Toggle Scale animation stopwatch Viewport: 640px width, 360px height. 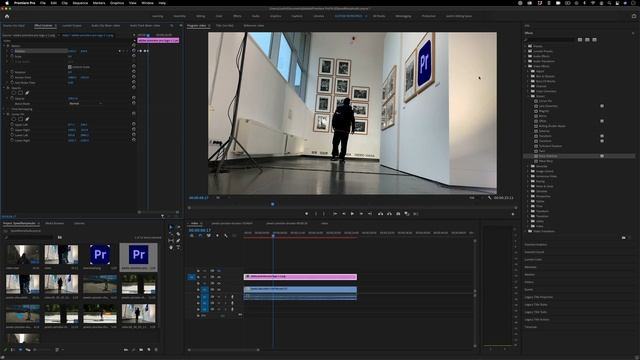pyautogui.click(x=12, y=56)
